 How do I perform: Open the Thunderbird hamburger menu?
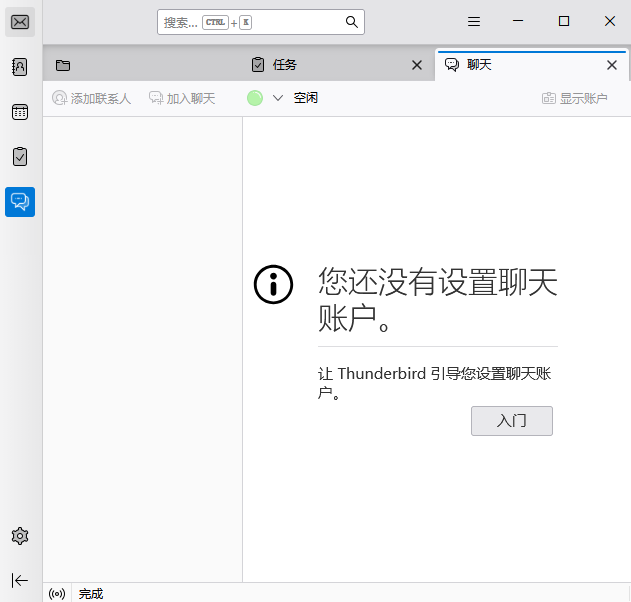click(474, 21)
